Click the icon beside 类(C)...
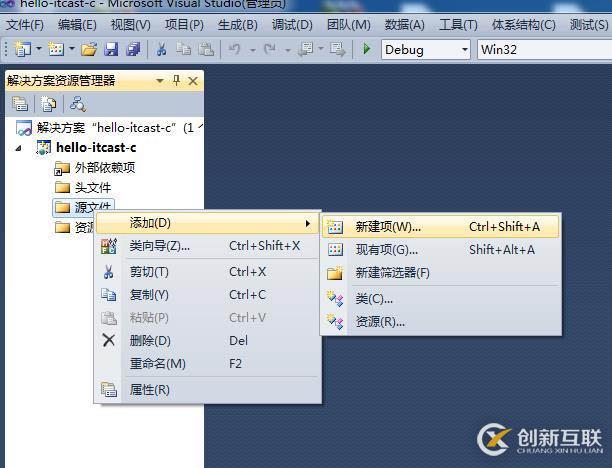 click(x=335, y=299)
